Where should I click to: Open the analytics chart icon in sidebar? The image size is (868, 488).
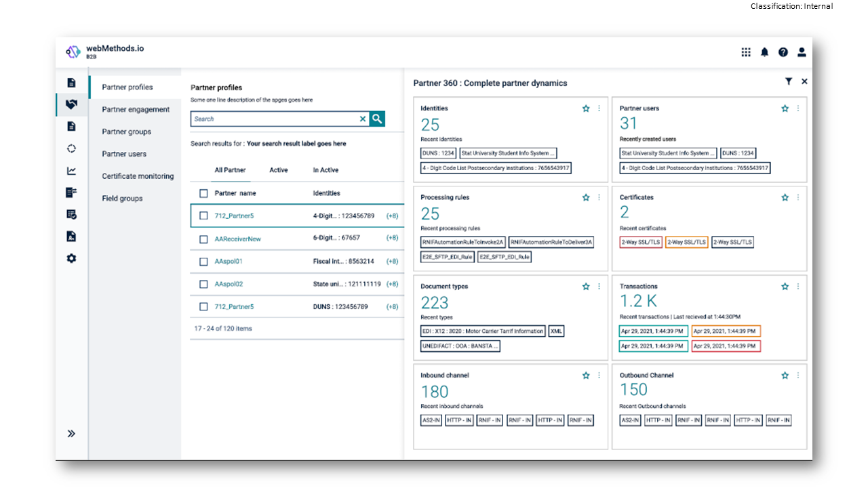tap(72, 171)
